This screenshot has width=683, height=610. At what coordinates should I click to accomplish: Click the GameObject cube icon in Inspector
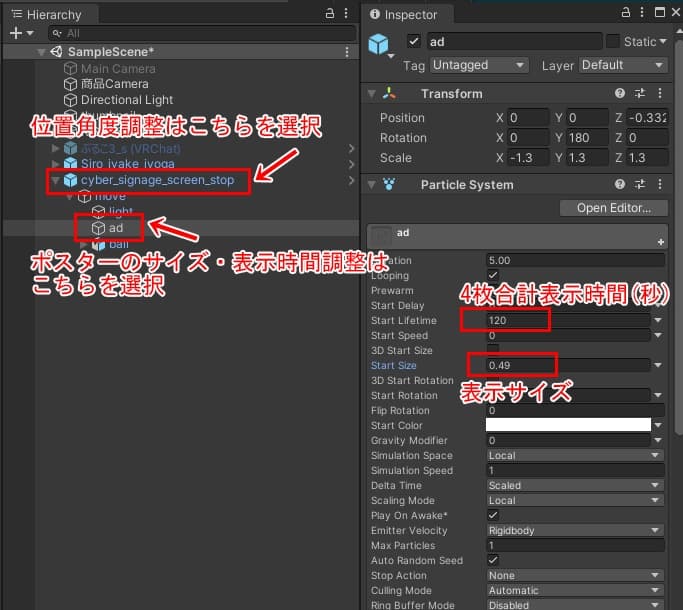pos(379,44)
